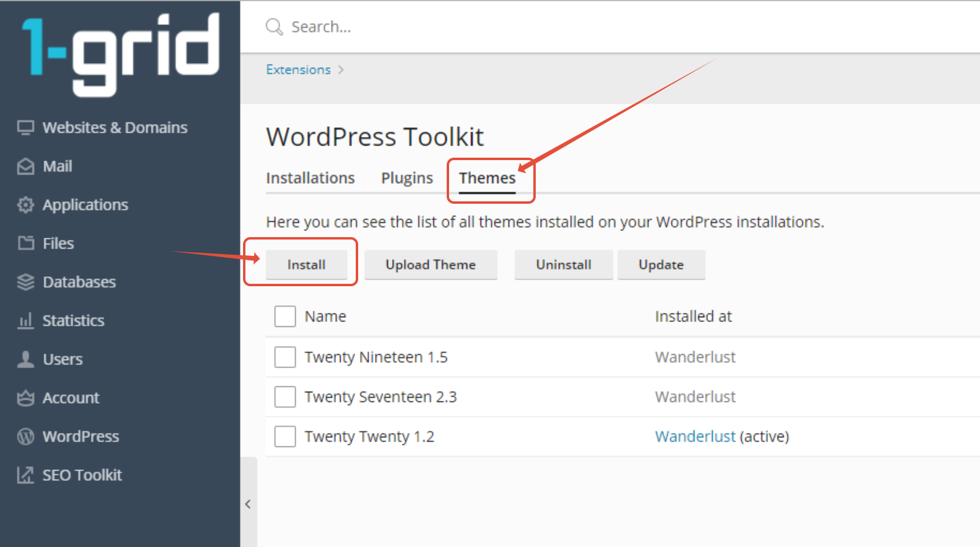Click Wanderlust in the Twenty Nineteen row
The image size is (980, 547).
click(x=695, y=357)
